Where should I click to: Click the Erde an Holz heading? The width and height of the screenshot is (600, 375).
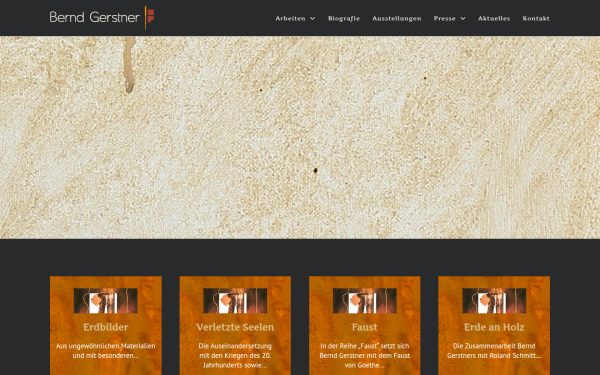494,327
